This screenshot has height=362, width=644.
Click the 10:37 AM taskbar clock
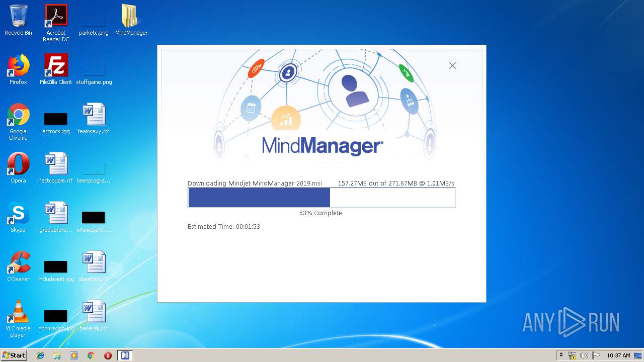(x=618, y=355)
